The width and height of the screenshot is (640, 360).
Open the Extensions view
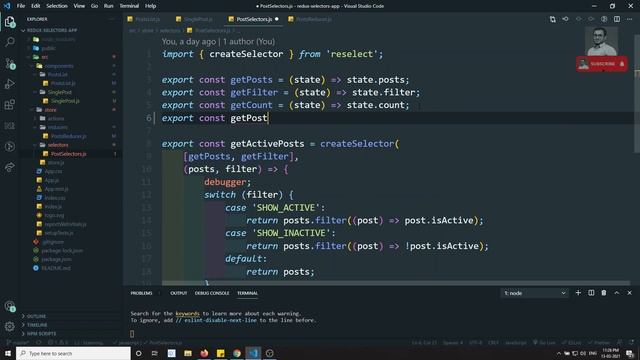click(x=10, y=105)
